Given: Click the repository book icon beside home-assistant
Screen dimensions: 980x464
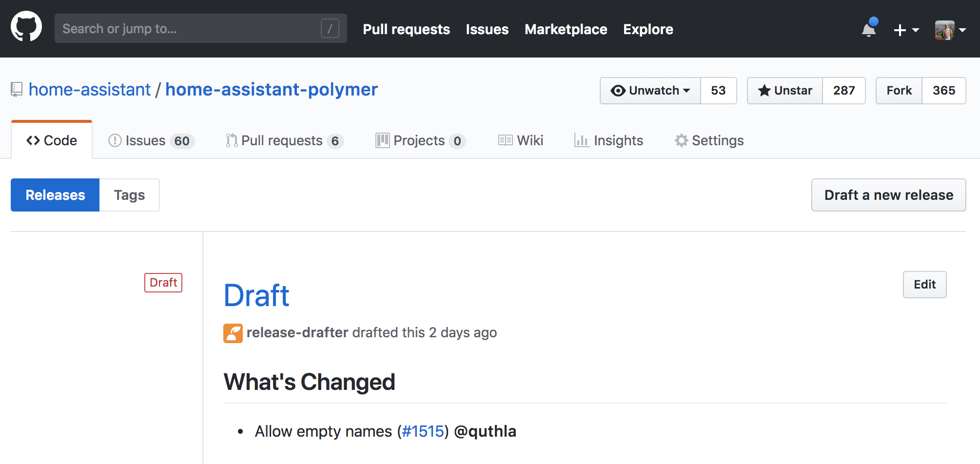Looking at the screenshot, I should coord(17,89).
